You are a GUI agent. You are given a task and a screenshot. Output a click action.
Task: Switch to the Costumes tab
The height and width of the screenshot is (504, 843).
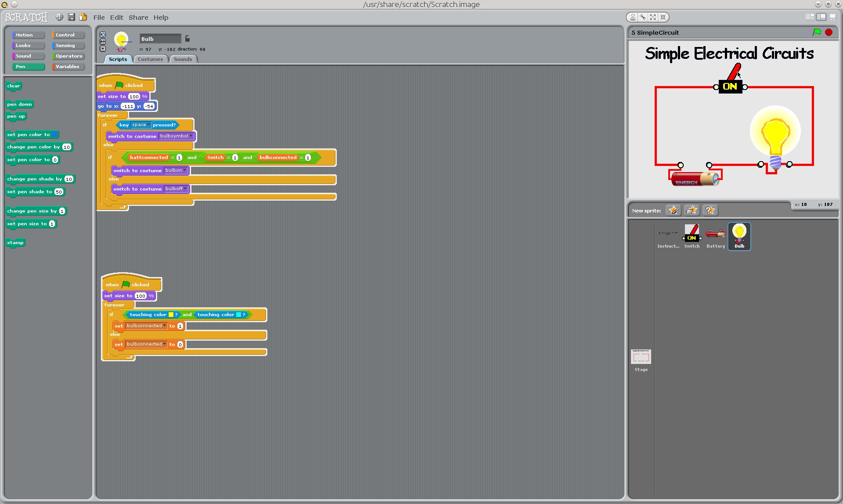150,59
